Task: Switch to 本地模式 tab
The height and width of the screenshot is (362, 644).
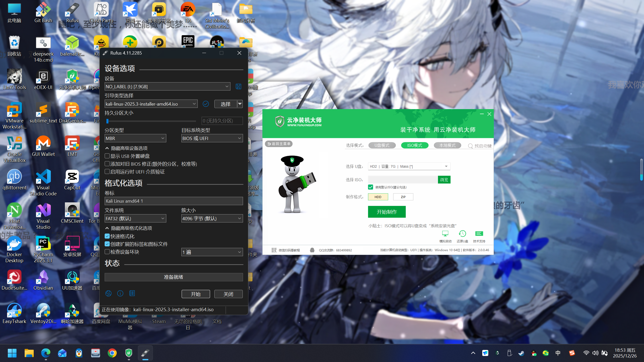Action: coord(447,145)
